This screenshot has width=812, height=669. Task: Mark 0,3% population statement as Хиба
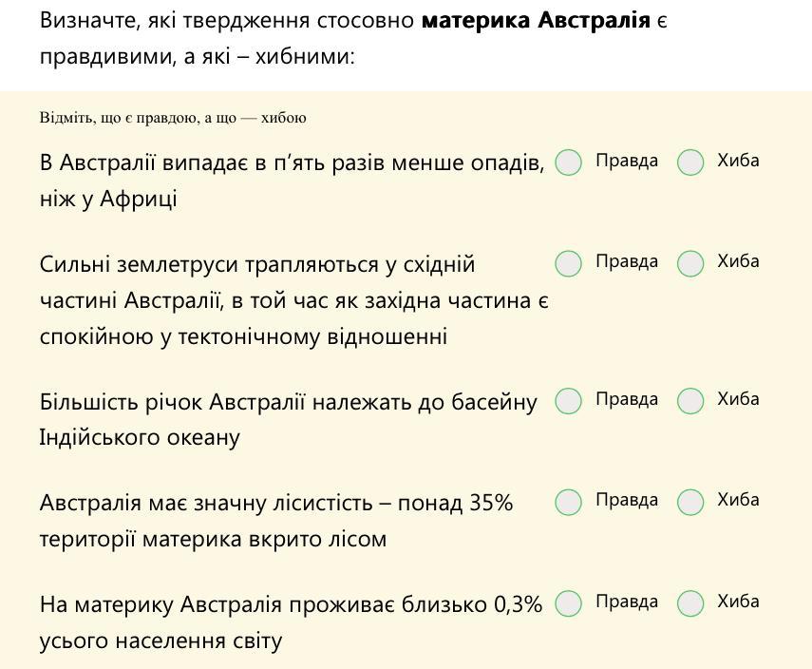click(x=690, y=603)
